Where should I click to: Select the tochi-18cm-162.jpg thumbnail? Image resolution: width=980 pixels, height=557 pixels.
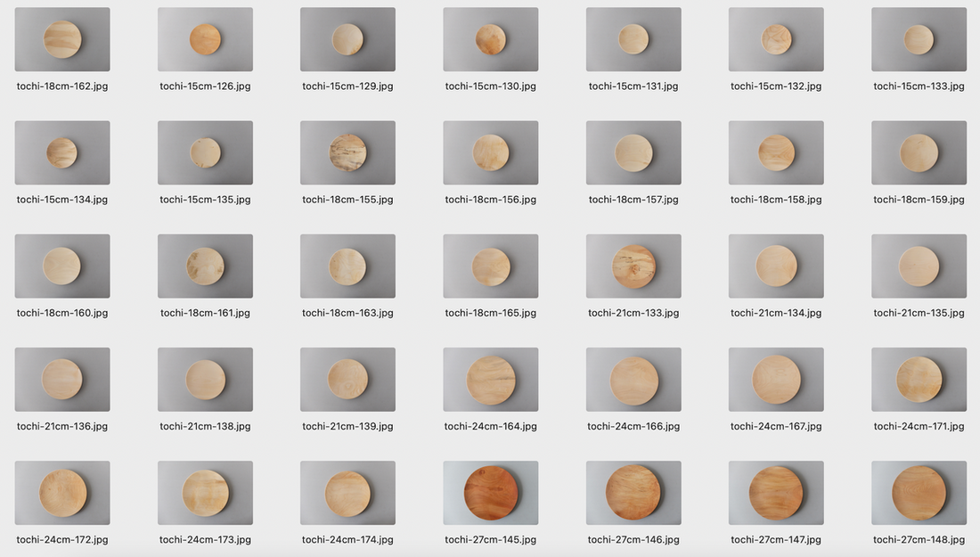[62, 40]
